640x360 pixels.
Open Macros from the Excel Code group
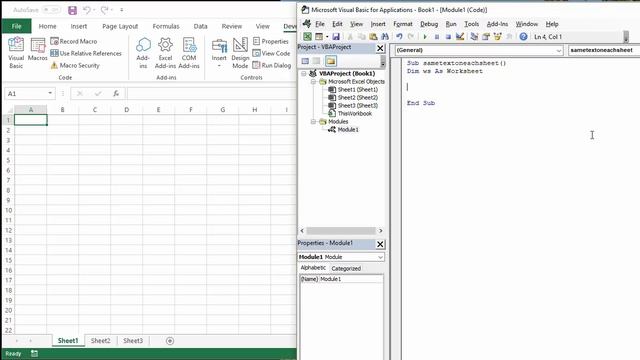[38, 50]
